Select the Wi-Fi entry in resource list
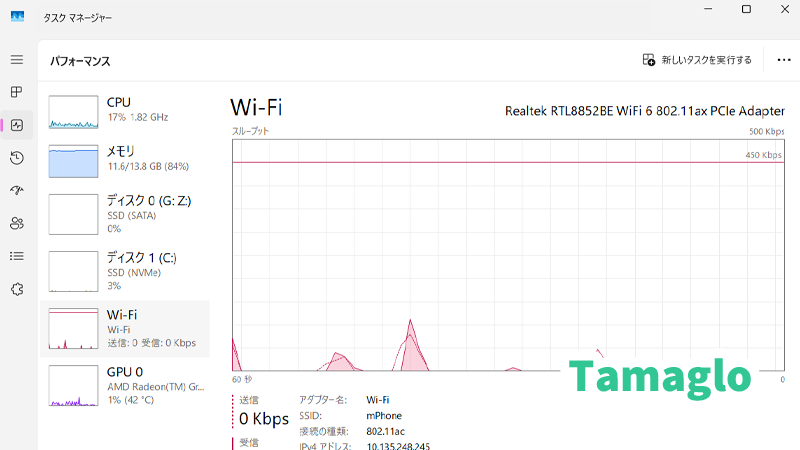This screenshot has height=450, width=800. click(125, 328)
